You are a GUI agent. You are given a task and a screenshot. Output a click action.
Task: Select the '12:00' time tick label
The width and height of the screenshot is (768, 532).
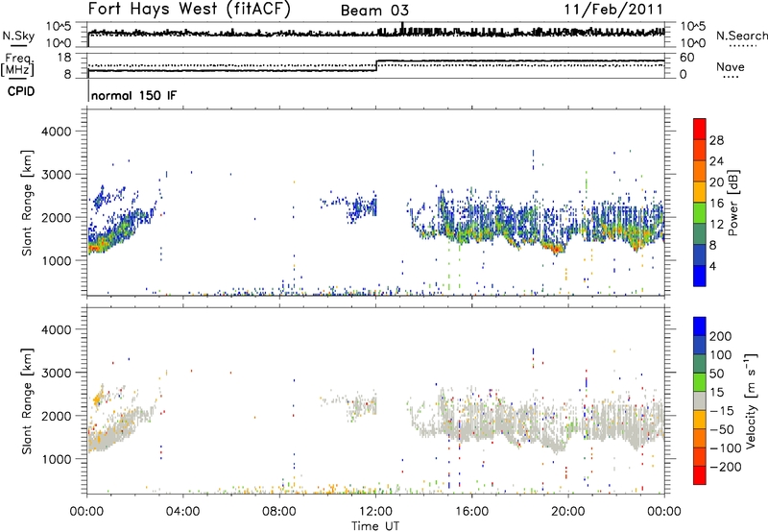(375, 512)
